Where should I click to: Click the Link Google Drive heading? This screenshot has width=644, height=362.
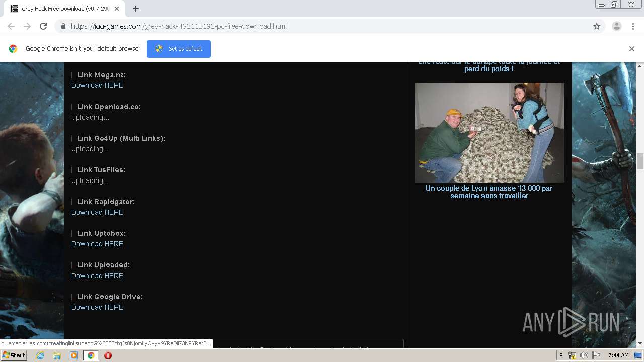110,297
